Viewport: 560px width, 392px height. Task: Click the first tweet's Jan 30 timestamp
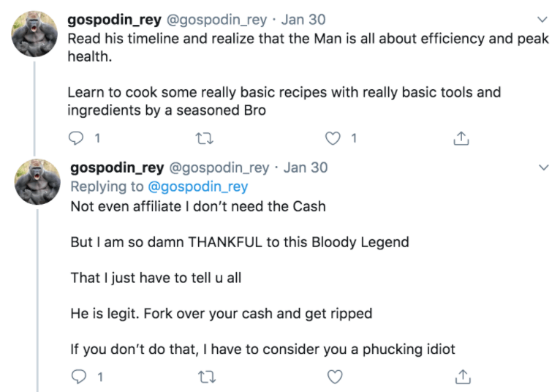(x=303, y=20)
